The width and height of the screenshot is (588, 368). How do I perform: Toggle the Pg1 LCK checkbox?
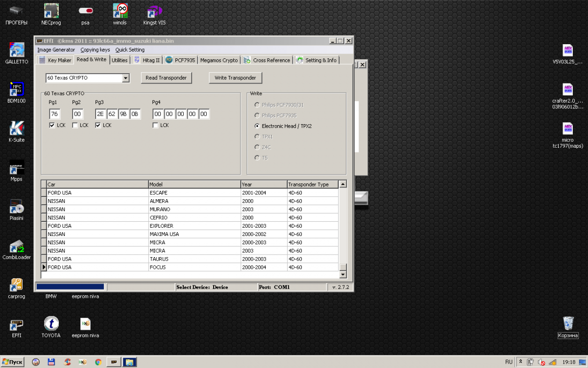pos(52,126)
